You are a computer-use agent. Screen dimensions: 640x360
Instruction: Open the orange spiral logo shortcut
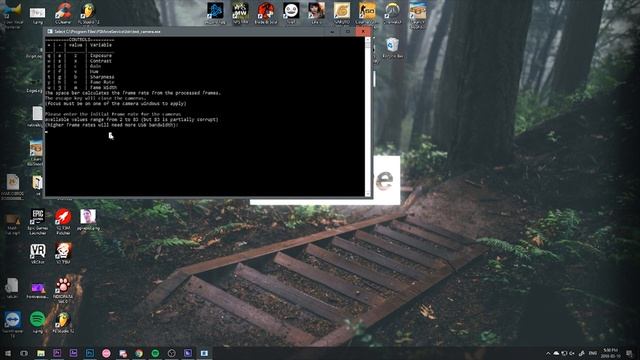(342, 12)
